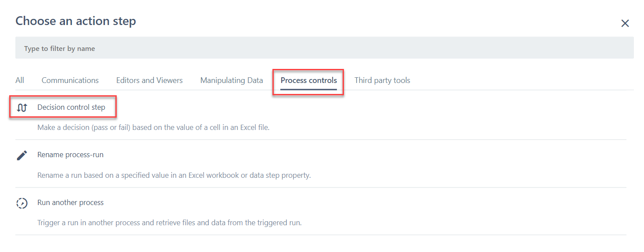Click the Run another process dashed-circle icon
The height and width of the screenshot is (252, 644).
pyautogui.click(x=22, y=203)
